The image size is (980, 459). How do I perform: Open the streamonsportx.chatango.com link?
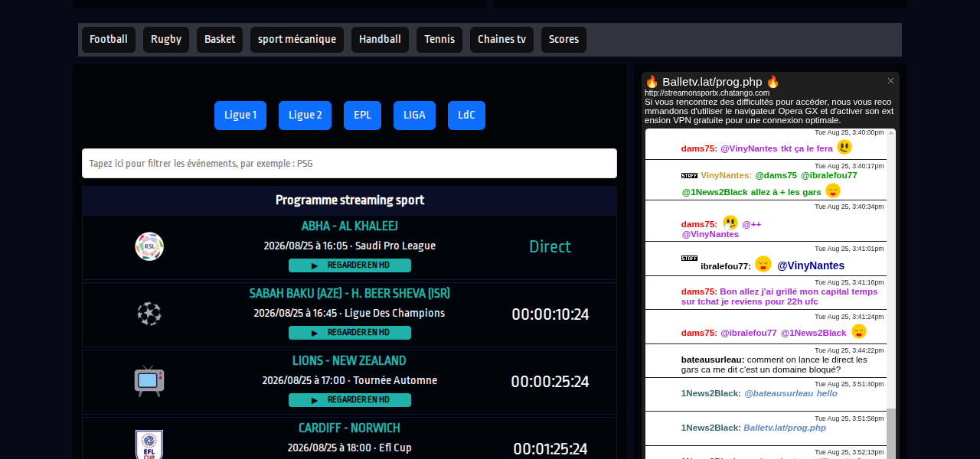707,93
